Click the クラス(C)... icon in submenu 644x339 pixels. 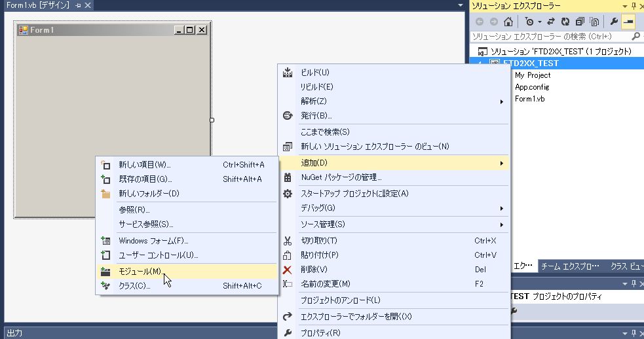[105, 286]
